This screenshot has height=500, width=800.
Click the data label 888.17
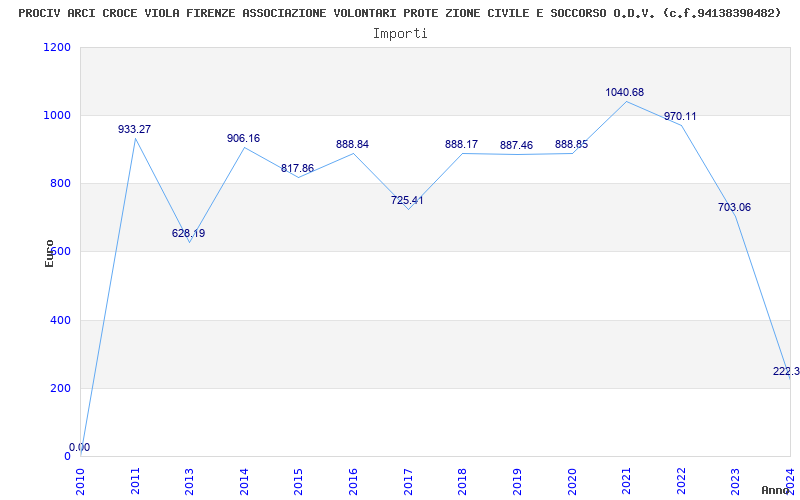(461, 144)
